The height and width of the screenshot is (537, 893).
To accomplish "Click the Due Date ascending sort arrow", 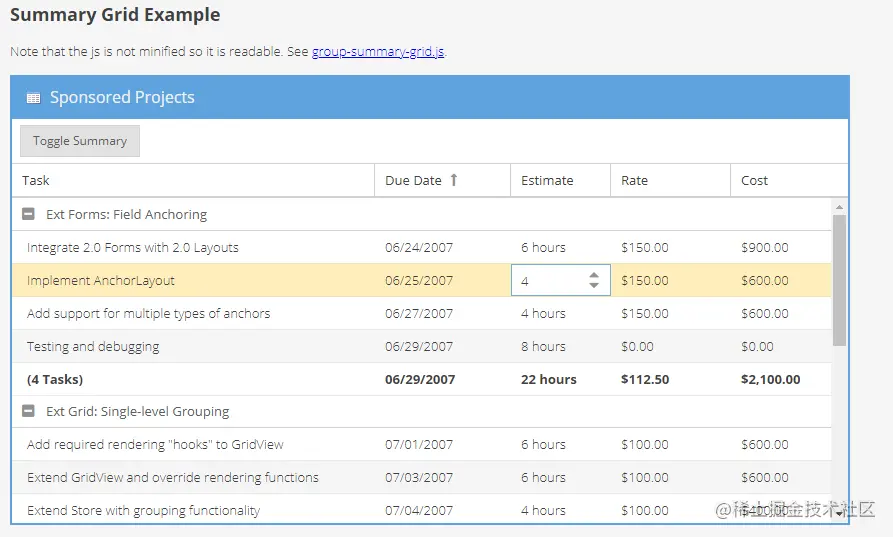I will [454, 180].
